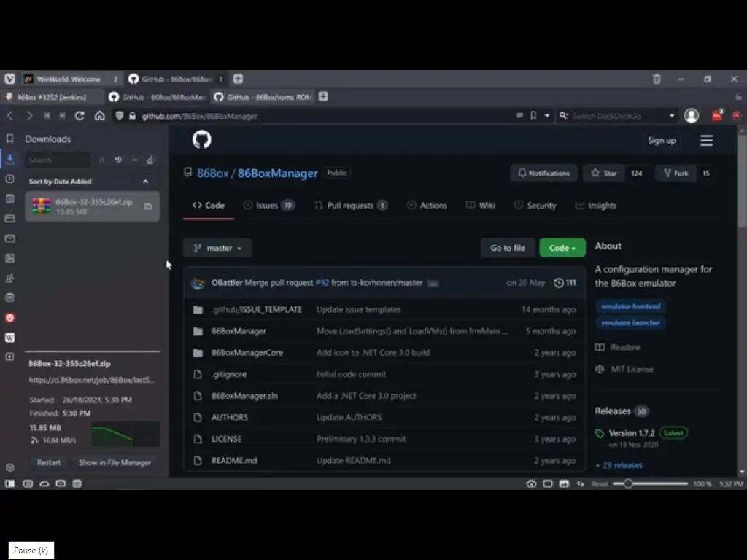Image resolution: width=747 pixels, height=560 pixels.
Task: Reverse the Sort by Date Added order
Action: coord(145,182)
